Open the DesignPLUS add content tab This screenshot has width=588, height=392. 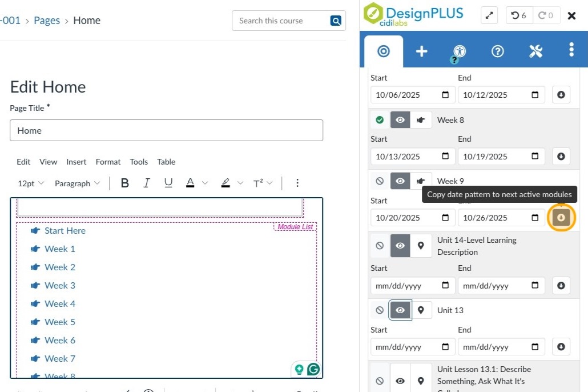pyautogui.click(x=421, y=51)
